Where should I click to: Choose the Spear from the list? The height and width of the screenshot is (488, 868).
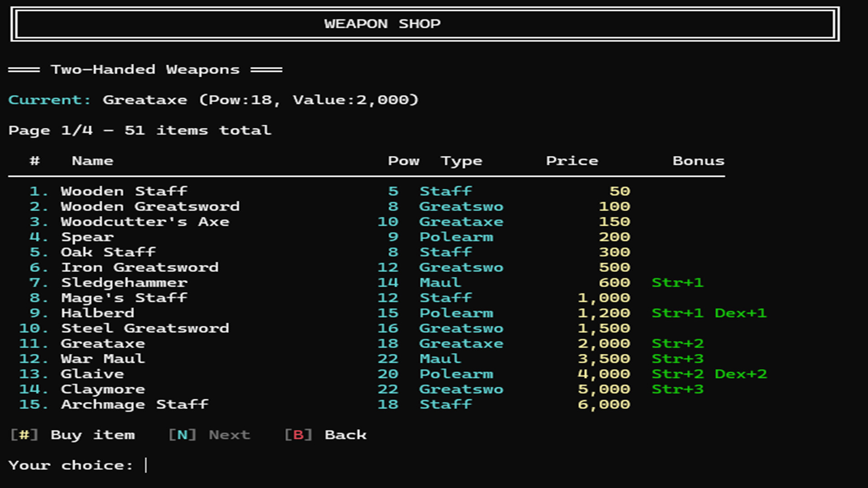click(88, 237)
